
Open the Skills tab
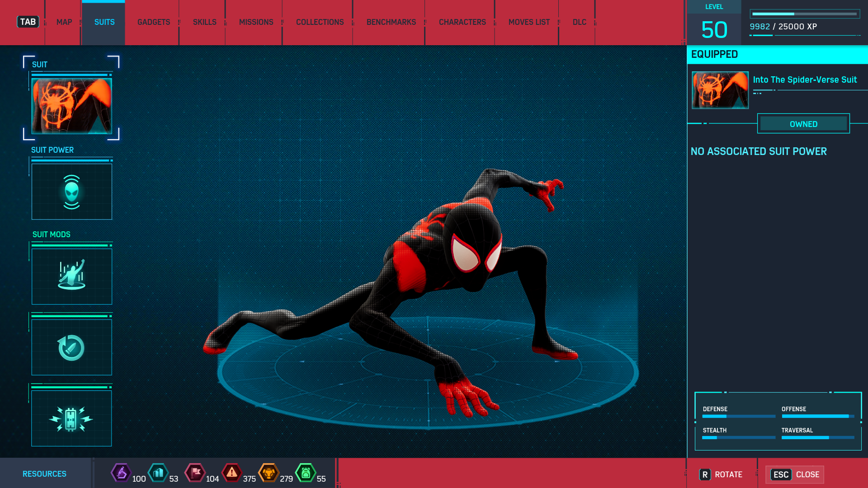(x=204, y=22)
